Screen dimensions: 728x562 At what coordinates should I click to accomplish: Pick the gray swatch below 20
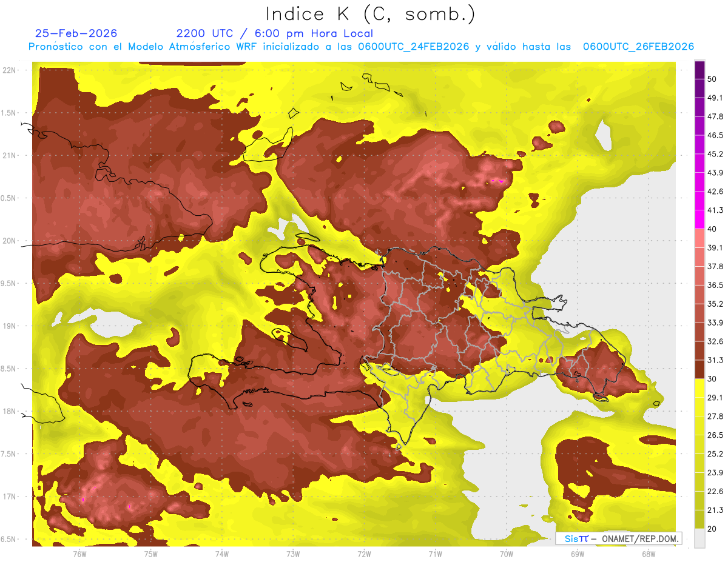(699, 538)
